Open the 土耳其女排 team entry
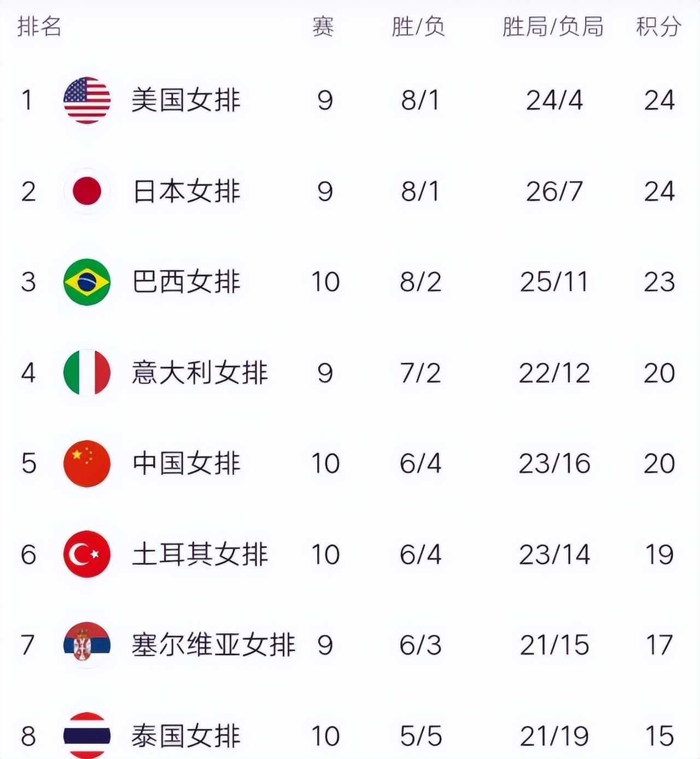The width and height of the screenshot is (700, 759). pos(200,554)
